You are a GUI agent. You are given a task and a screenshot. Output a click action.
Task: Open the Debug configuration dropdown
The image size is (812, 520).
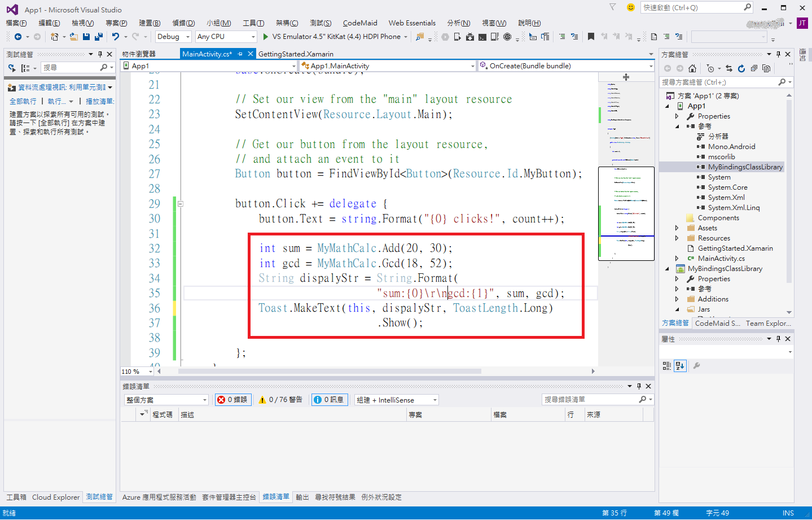tap(173, 37)
